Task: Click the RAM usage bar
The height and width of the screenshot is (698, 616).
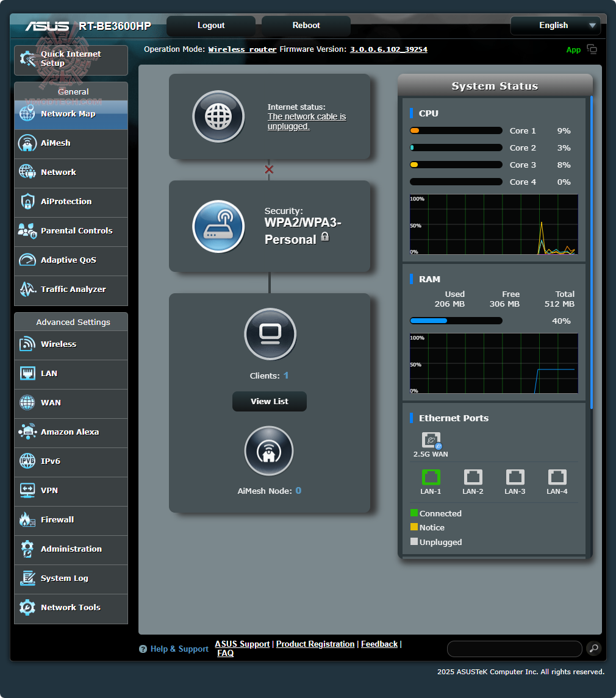Action: pos(456,321)
